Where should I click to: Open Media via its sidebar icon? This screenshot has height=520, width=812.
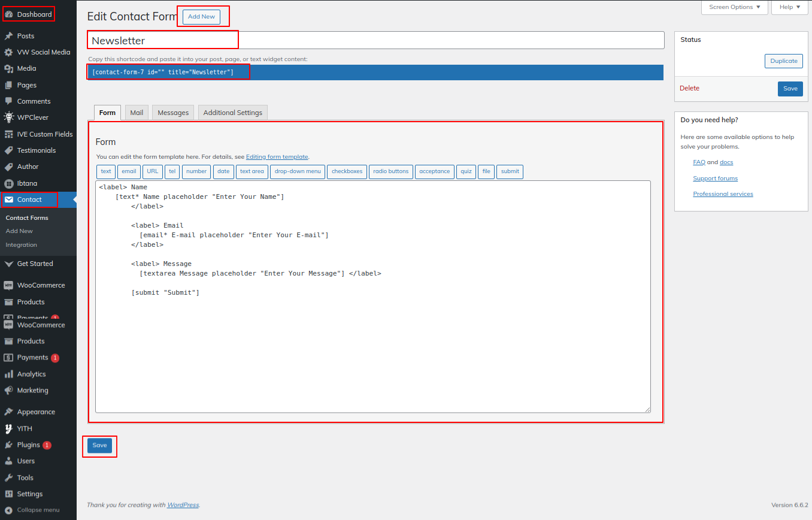(x=9, y=69)
